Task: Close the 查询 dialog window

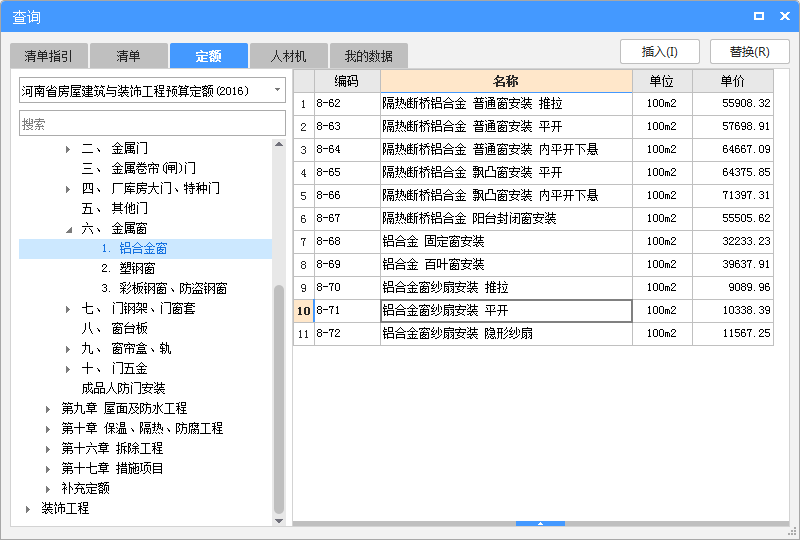Action: [x=785, y=16]
